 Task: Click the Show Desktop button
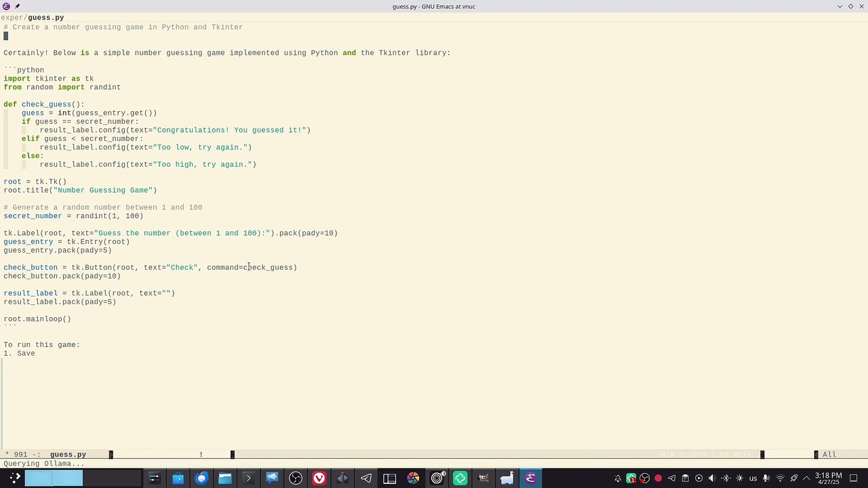(854, 479)
